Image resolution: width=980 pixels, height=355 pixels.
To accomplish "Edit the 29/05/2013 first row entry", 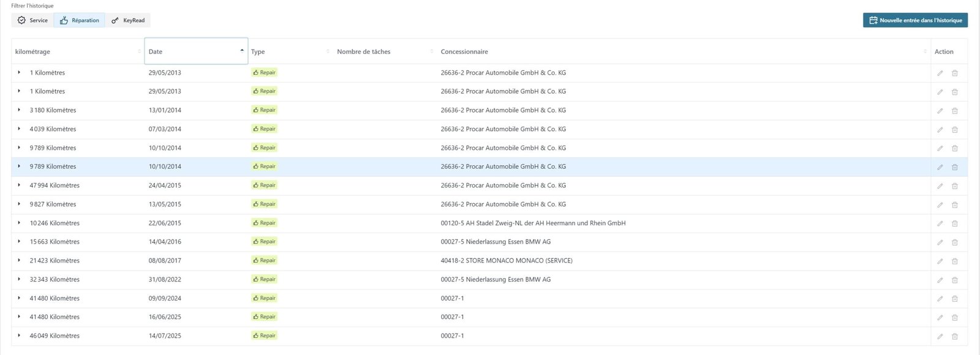I will click(940, 73).
